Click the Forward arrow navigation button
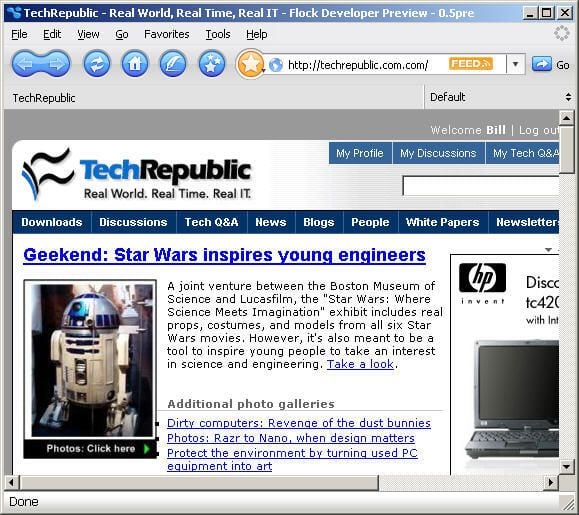 56,65
